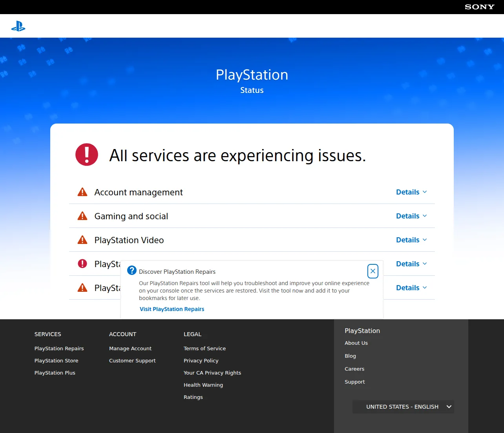Image resolution: width=504 pixels, height=433 pixels.
Task: Click the question mark icon in Repairs popup
Action: (132, 270)
